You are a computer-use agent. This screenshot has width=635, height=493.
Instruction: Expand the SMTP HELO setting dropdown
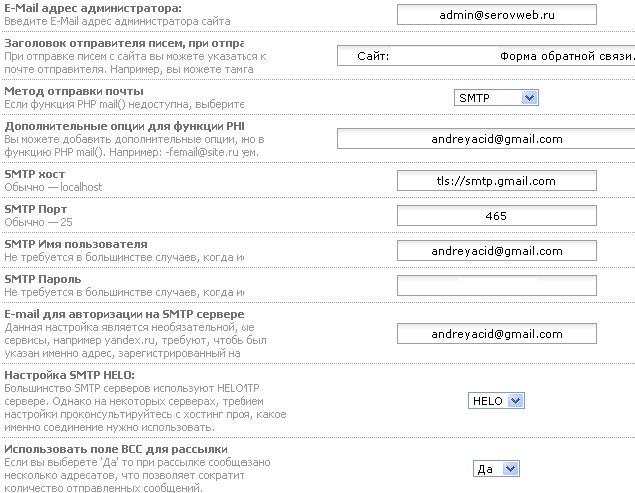(496, 400)
